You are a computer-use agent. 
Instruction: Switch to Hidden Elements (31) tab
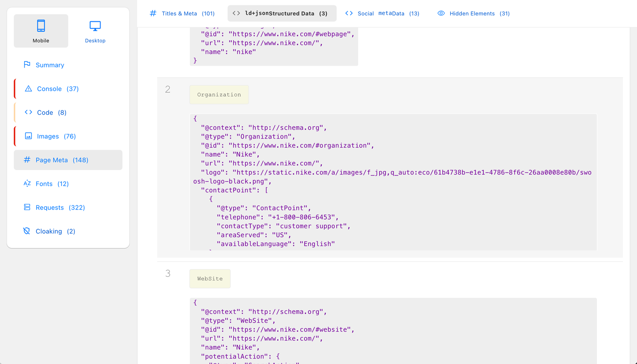point(473,14)
